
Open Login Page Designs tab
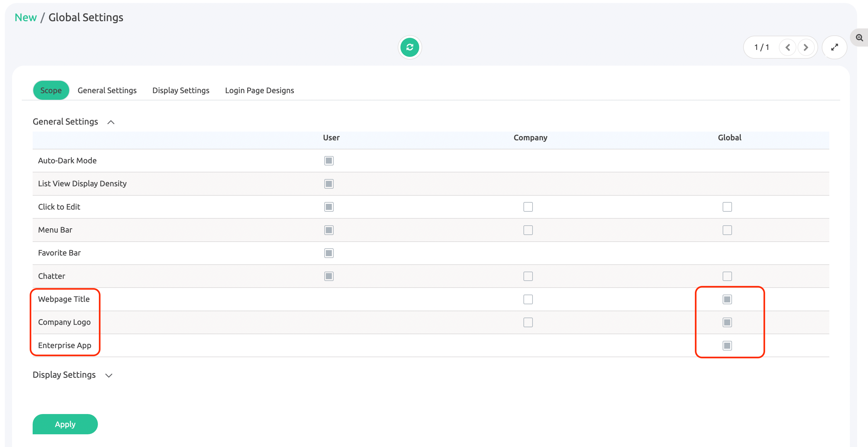(259, 90)
